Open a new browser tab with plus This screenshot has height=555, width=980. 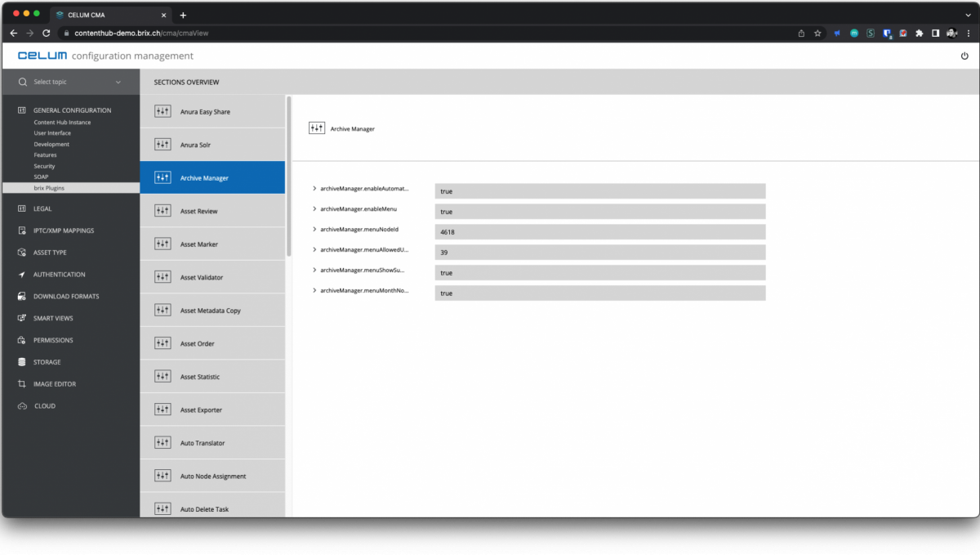pos(183,15)
